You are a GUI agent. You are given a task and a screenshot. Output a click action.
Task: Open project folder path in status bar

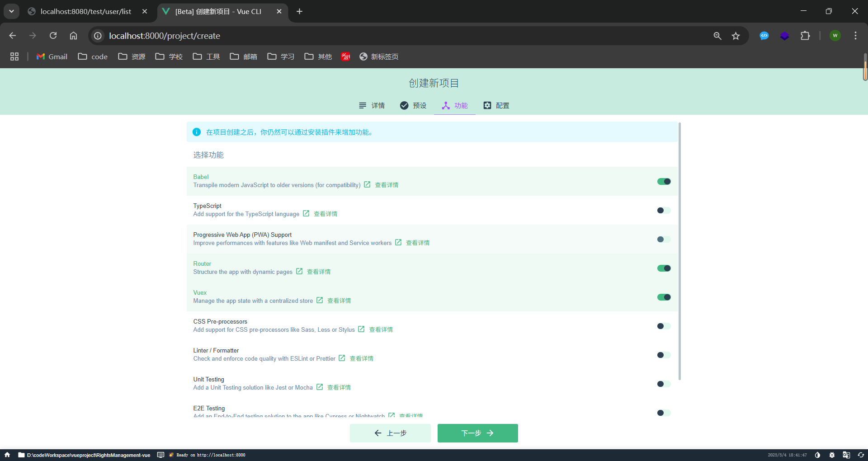click(x=84, y=455)
